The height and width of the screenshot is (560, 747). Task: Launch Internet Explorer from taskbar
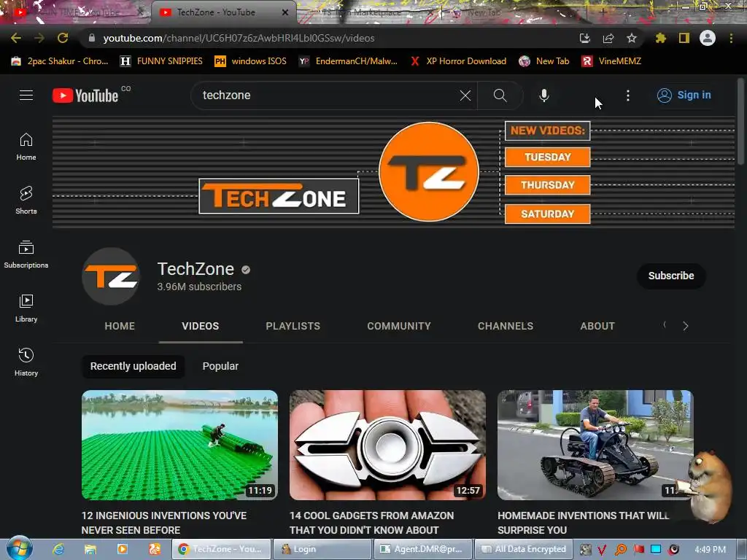(58, 549)
